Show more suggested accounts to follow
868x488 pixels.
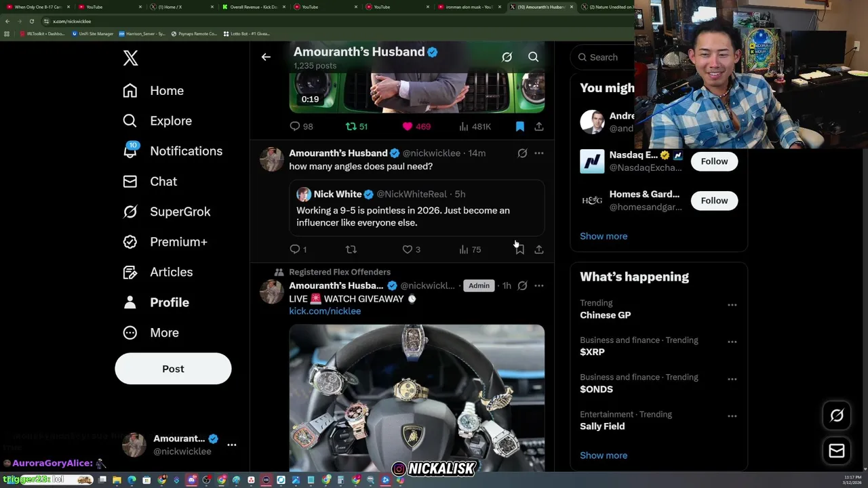click(604, 236)
